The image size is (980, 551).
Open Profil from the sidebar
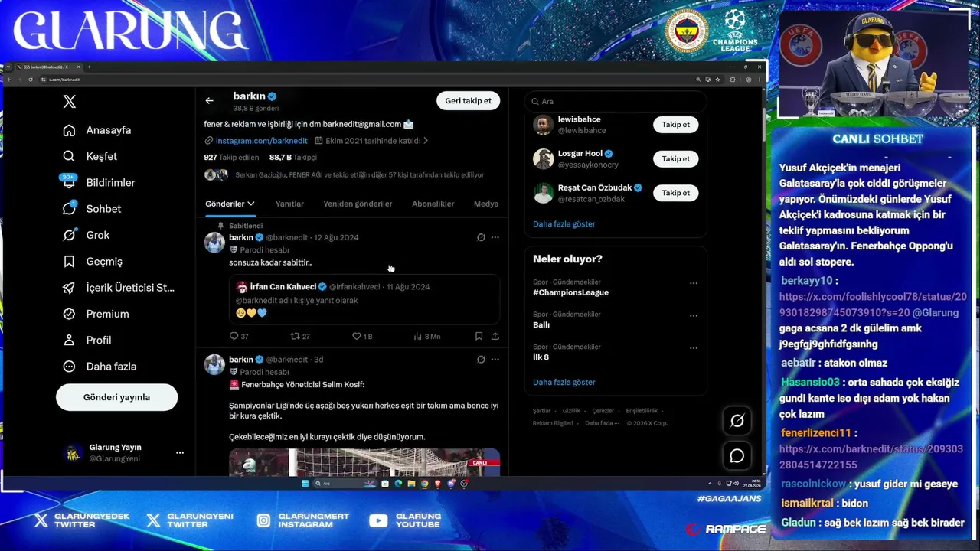point(87,340)
